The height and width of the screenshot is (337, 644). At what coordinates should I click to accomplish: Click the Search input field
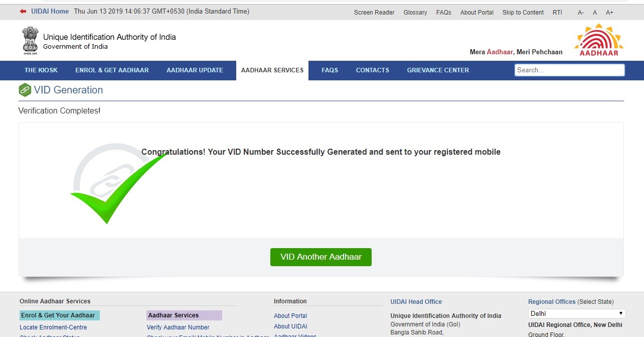[x=569, y=70]
